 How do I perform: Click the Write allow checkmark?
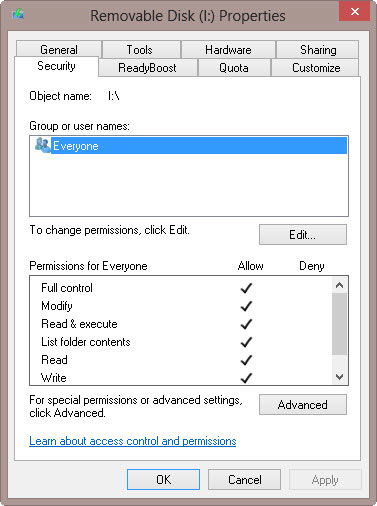pyautogui.click(x=246, y=378)
